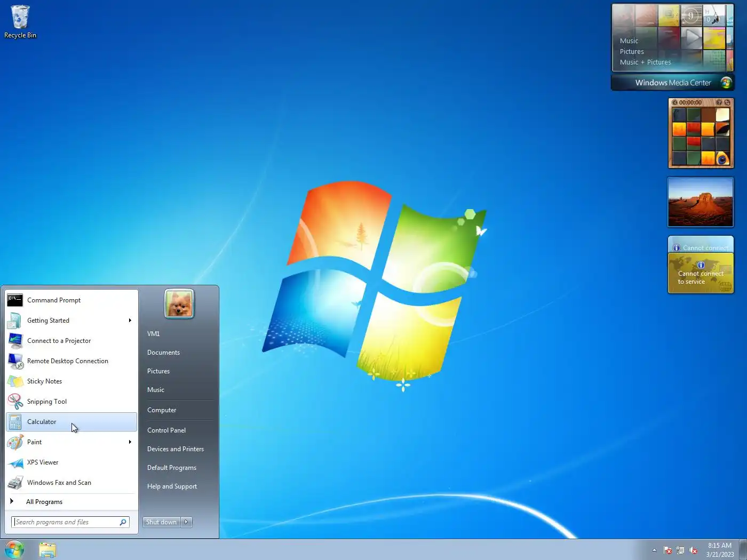Open Documents from Start menu

[179, 353]
